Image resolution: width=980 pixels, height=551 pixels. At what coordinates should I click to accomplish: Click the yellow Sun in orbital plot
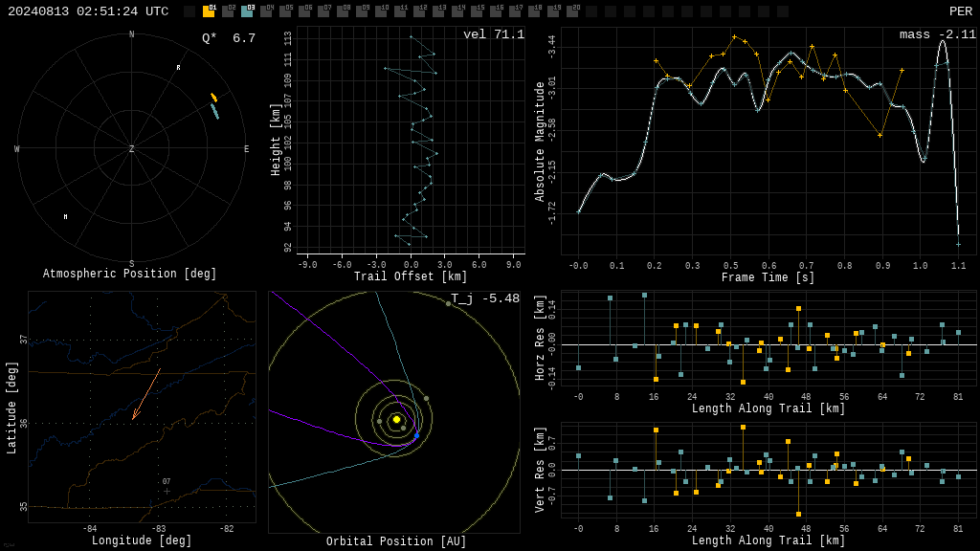[396, 419]
